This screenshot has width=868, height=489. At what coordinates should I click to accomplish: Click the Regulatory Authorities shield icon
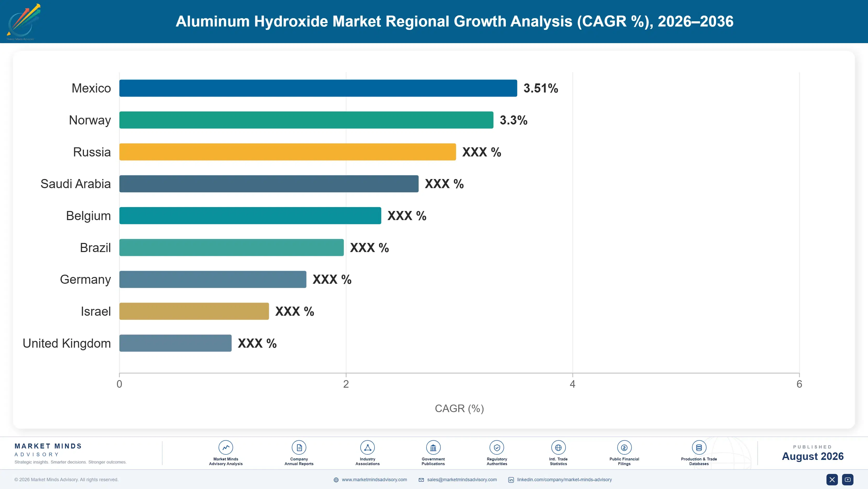497,447
